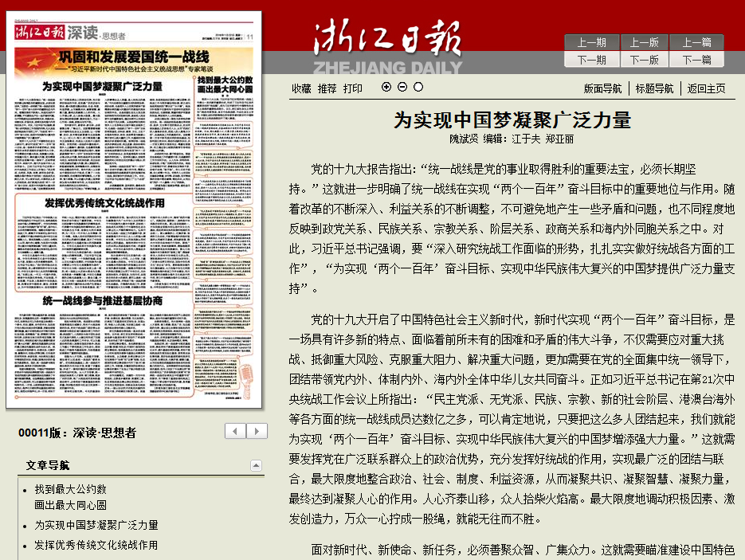The height and width of the screenshot is (560, 745).
Task: Click the 收藏 link
Action: (301, 89)
